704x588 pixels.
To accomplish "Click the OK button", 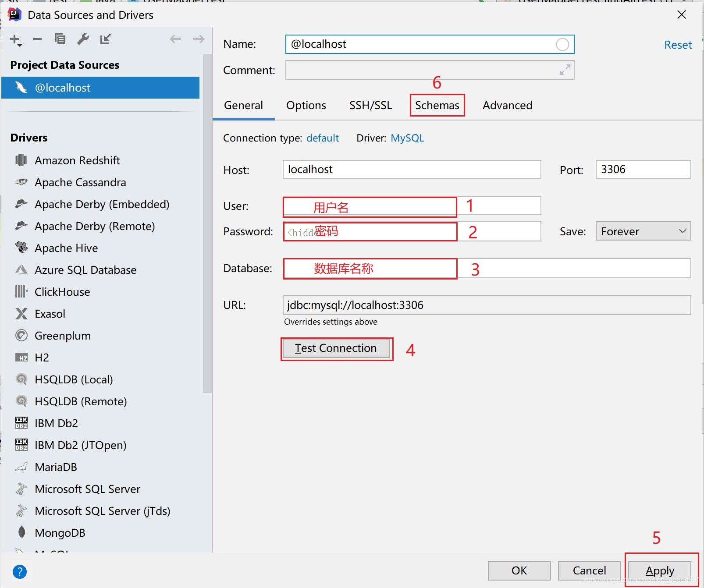I will 519,570.
